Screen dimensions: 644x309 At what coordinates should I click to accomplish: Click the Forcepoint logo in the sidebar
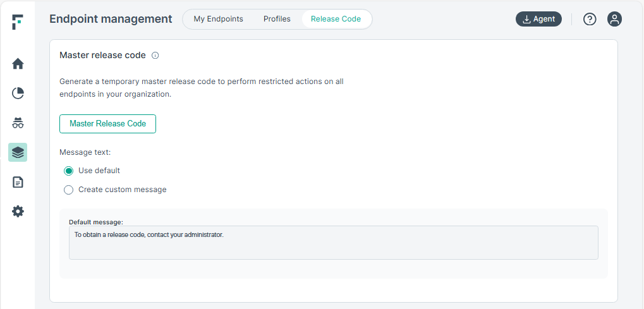(x=18, y=22)
